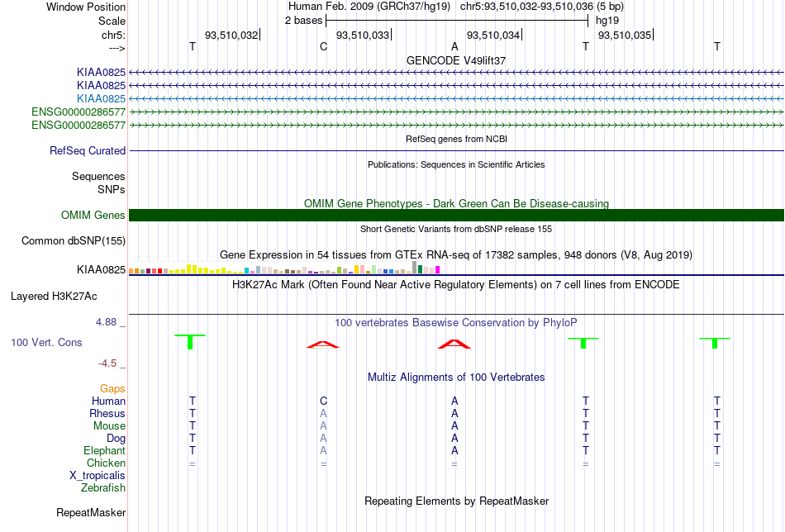Click faded A in the Rhesus alignment row
The image size is (785, 532).
(323, 413)
